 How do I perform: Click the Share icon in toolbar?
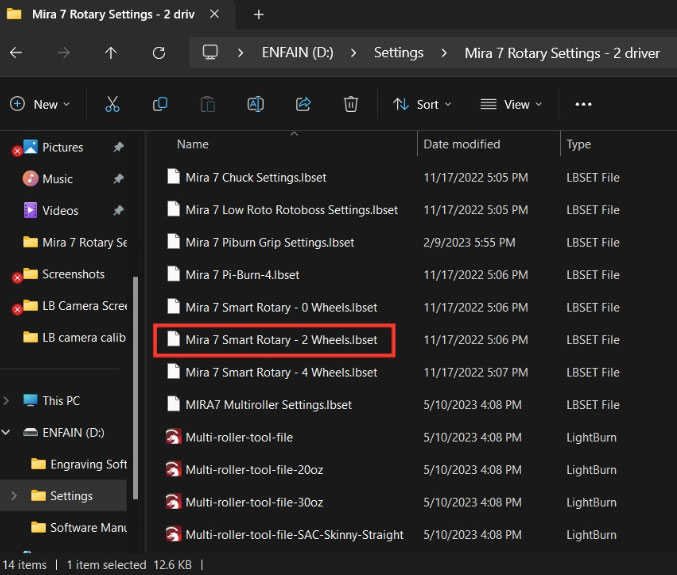coord(303,104)
